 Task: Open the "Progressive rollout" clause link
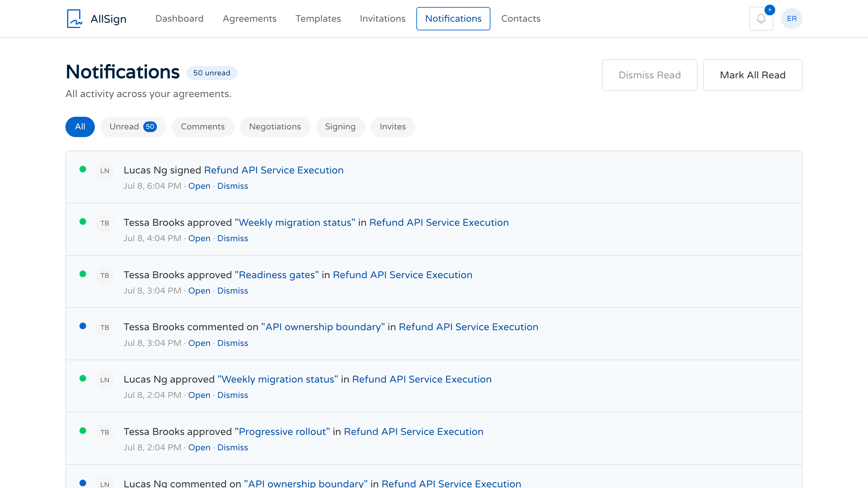coord(282,432)
